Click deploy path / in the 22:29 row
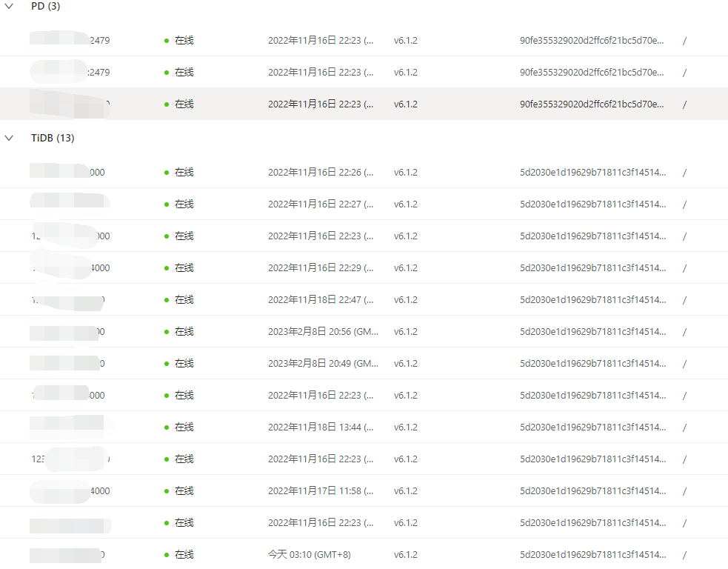This screenshot has height=569, width=728. point(685,268)
